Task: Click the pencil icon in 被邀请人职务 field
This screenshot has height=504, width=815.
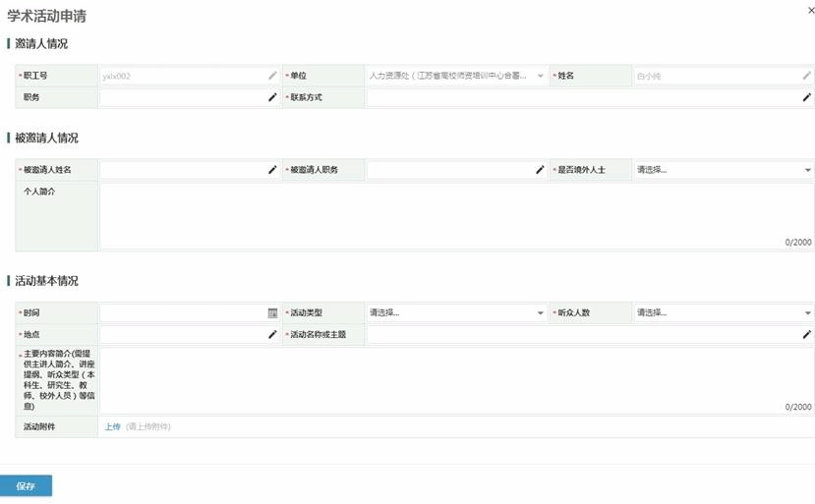Action: click(540, 170)
